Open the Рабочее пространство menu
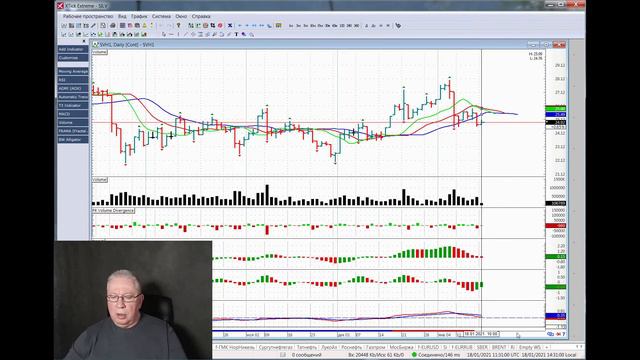640x360 pixels. pos(88,16)
